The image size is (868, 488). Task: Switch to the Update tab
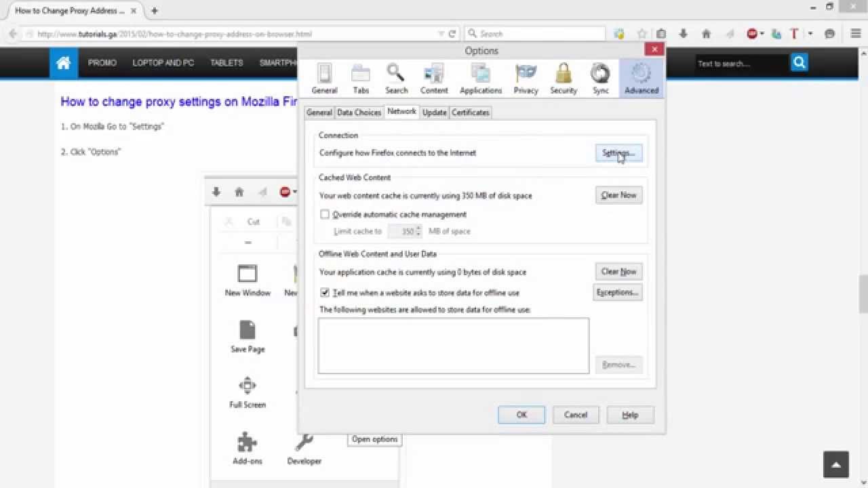tap(434, 113)
